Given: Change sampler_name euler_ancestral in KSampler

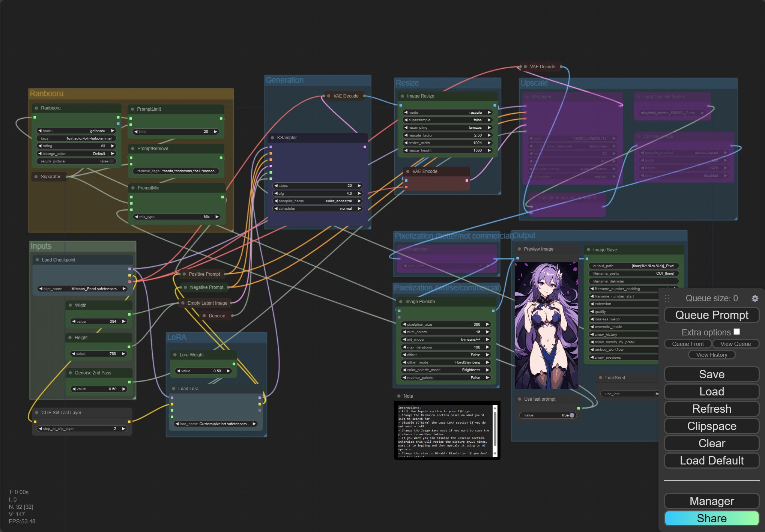Looking at the screenshot, I should tap(317, 201).
